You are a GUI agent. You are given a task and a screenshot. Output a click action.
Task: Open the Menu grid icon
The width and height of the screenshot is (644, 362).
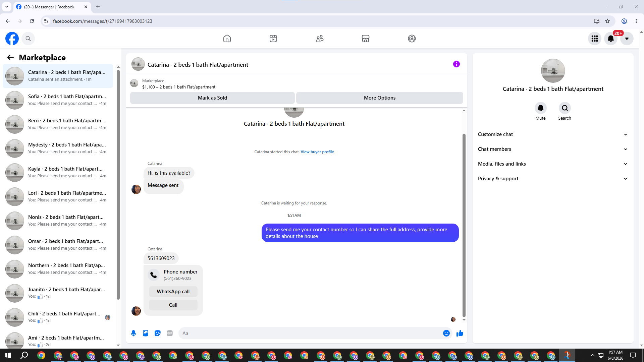point(595,39)
